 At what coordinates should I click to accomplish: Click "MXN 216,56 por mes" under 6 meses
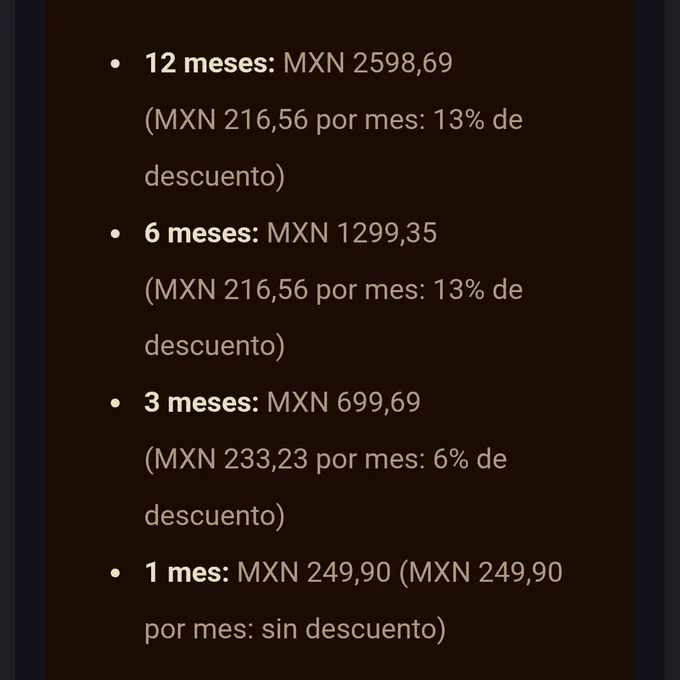(x=284, y=290)
